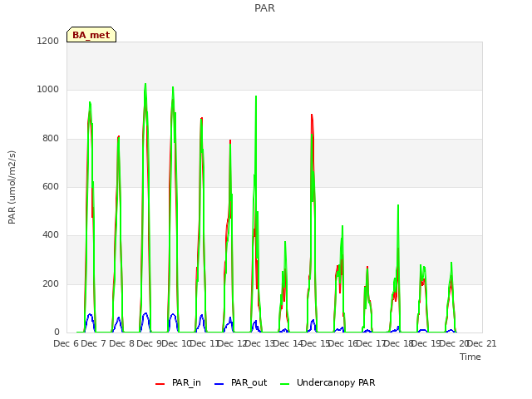Click the PAR chart title
The image size is (532, 399).
tap(264, 7)
